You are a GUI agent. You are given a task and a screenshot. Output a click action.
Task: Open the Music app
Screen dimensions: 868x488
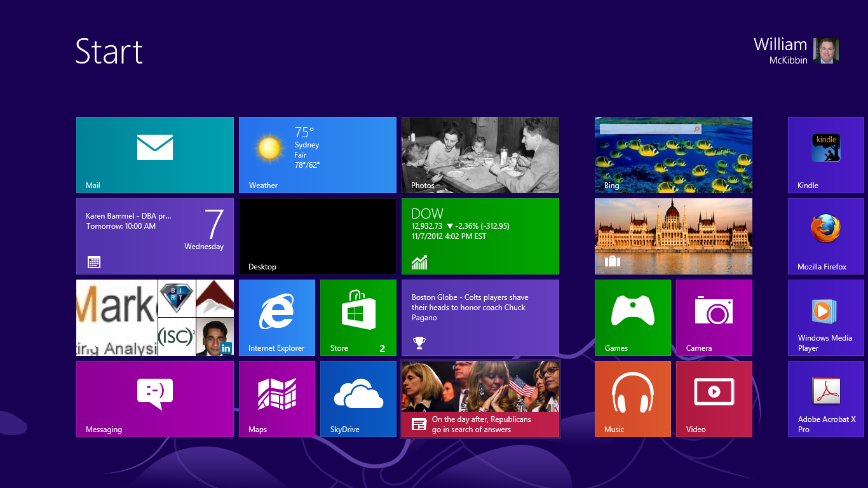click(x=632, y=398)
